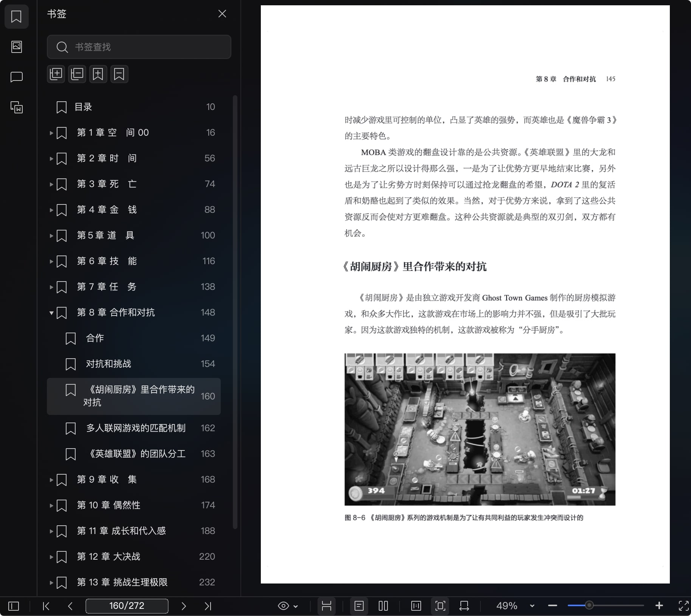Click the zoom slider handle
This screenshot has height=616, width=691.
point(589,606)
